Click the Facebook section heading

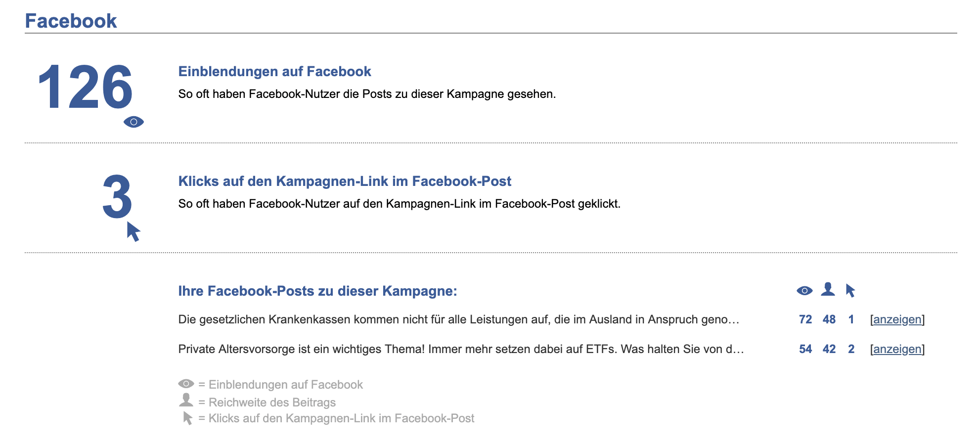tap(71, 21)
